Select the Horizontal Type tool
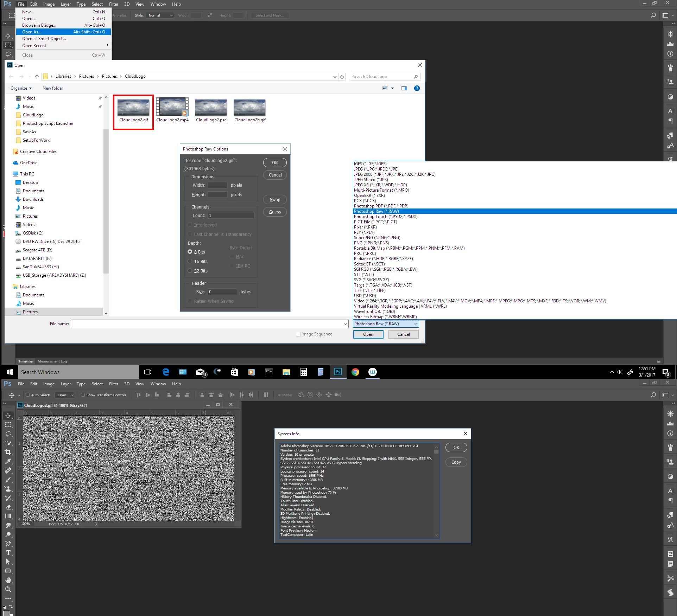The image size is (677, 616). coord(8,553)
